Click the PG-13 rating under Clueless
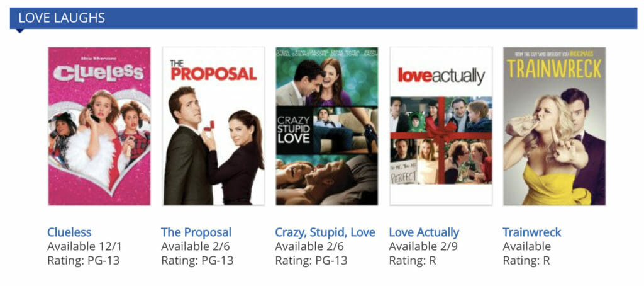 (x=104, y=261)
